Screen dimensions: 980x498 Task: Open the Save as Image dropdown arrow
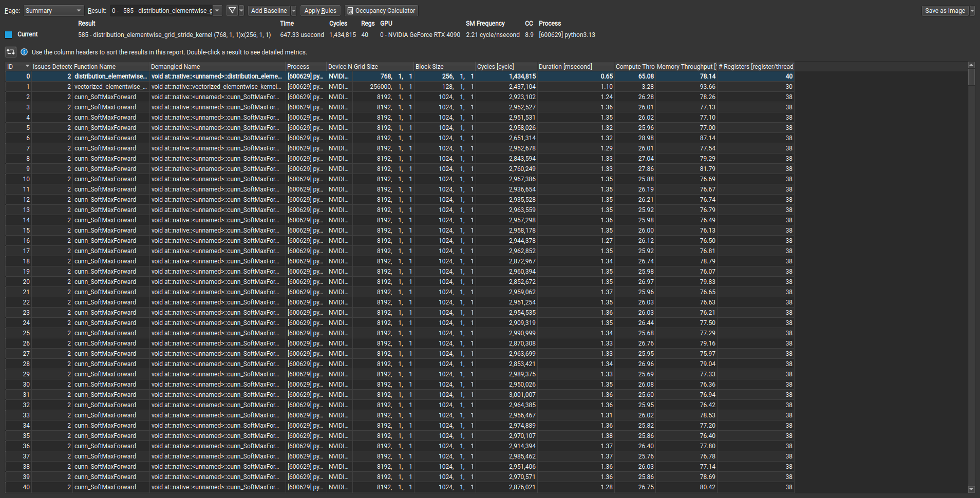tap(972, 10)
